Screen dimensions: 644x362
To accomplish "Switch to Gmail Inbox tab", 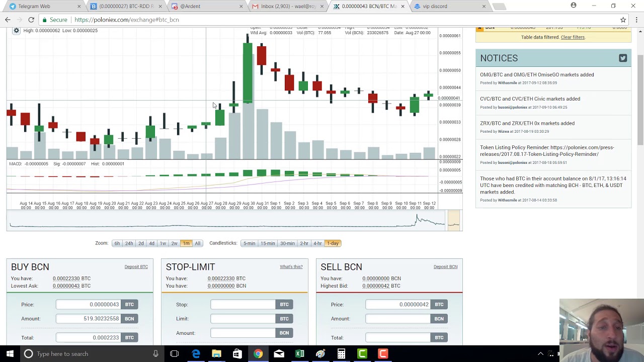I will [287, 6].
